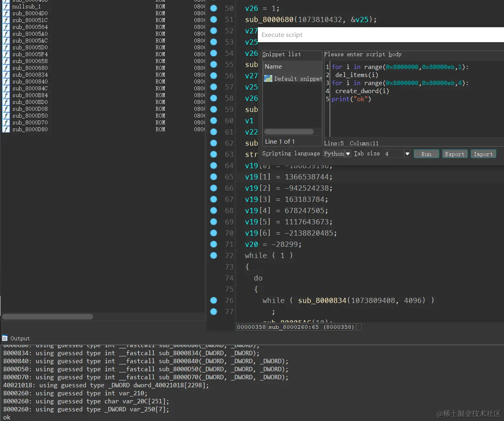This screenshot has width=504, height=421.
Task: Click function icon beside sub_8000D80
Action: coord(6,129)
